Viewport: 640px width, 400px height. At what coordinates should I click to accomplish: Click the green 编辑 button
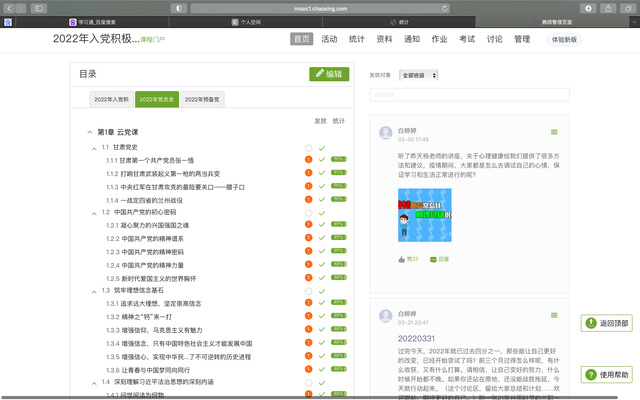tap(329, 74)
